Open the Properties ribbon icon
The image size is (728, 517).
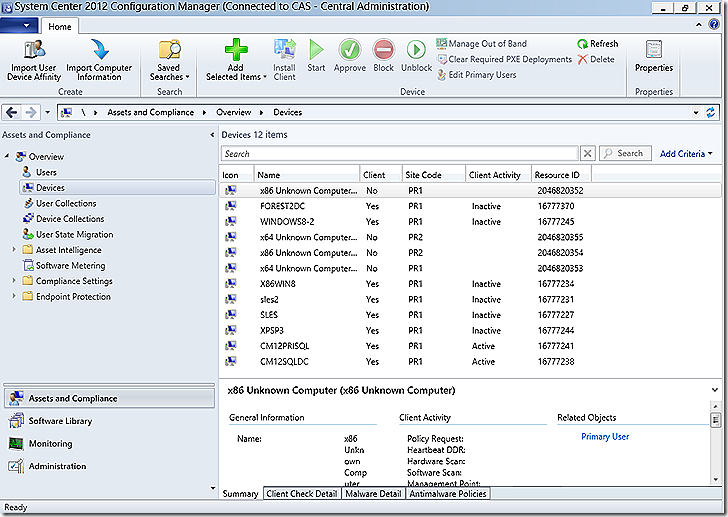point(654,49)
